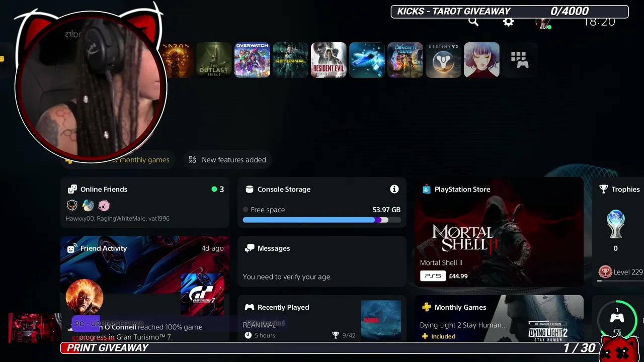Click the Friend Activity icon
Viewport: 644px width, 362px height.
coord(72,248)
